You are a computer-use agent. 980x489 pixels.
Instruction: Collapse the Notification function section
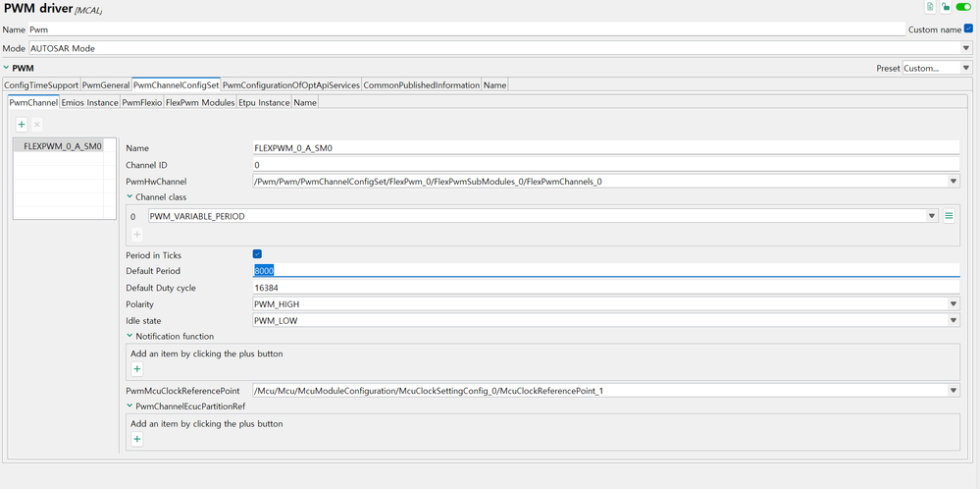coord(129,337)
